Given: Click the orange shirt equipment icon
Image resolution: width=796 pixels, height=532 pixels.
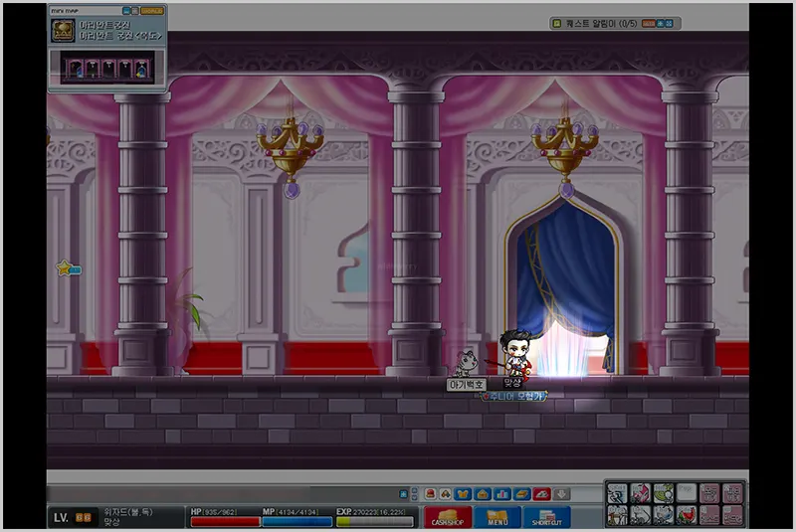Looking at the screenshot, I should pos(463,494).
